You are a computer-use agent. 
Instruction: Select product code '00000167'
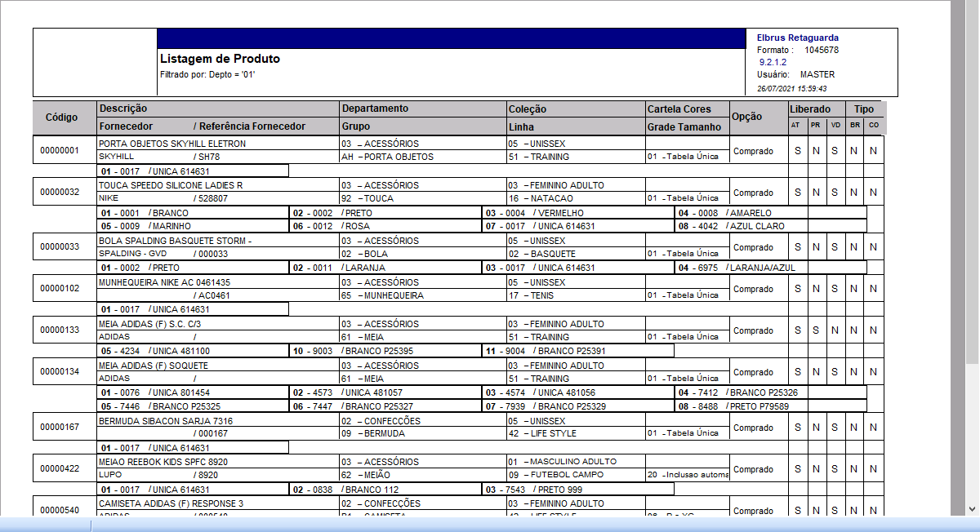click(60, 427)
